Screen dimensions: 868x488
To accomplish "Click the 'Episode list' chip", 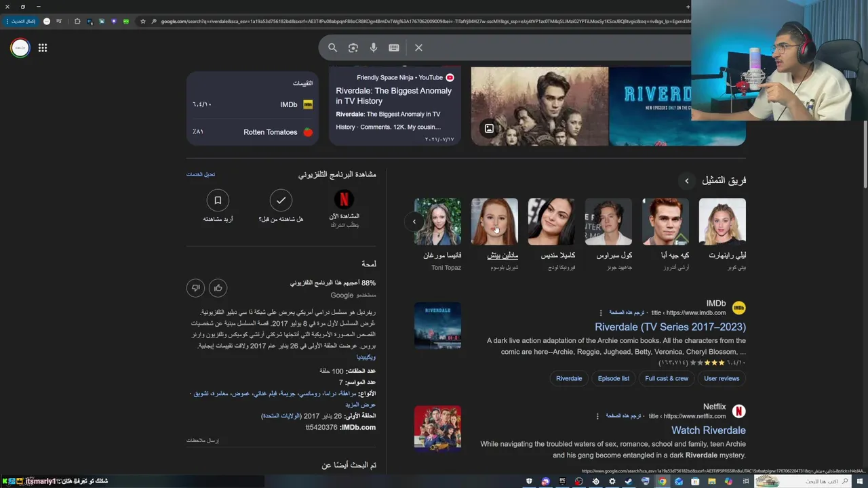I will 614,378.
